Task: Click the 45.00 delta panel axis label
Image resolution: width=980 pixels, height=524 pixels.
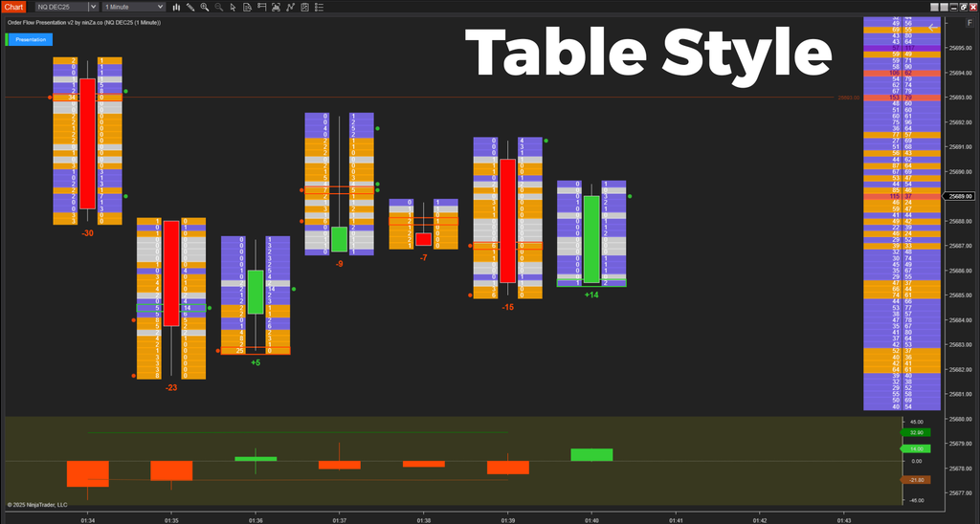Action: click(x=916, y=423)
